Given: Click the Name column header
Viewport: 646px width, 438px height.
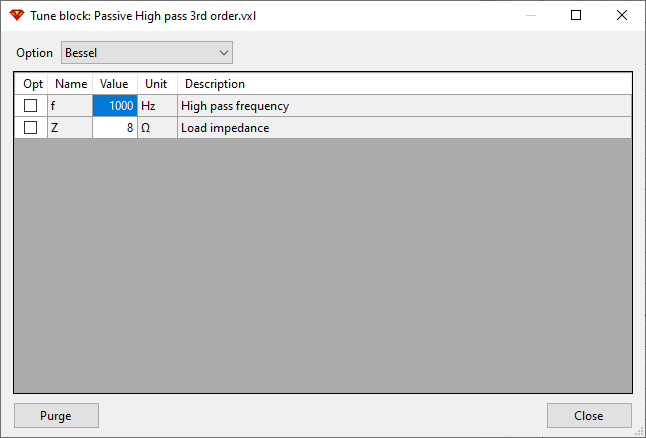Looking at the screenshot, I should (x=70, y=84).
